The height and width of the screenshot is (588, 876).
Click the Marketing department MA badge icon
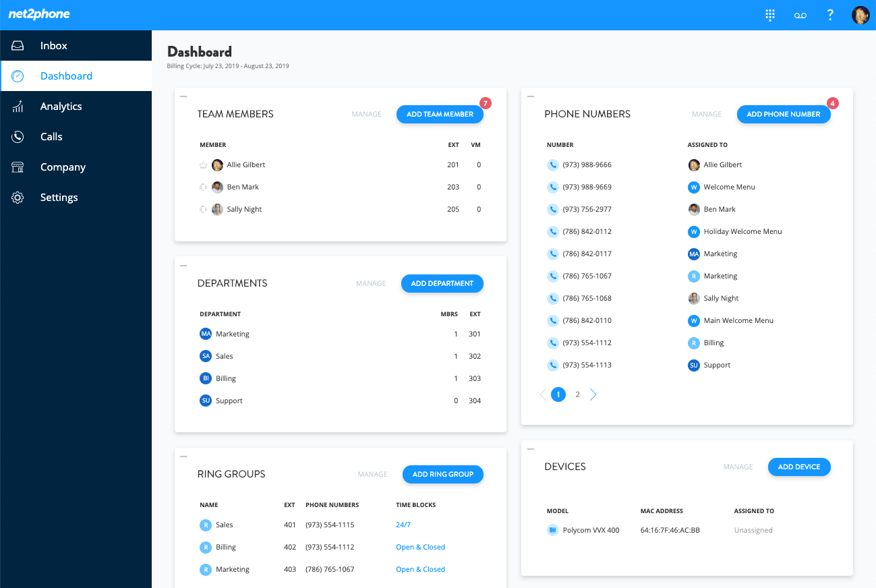tap(206, 334)
